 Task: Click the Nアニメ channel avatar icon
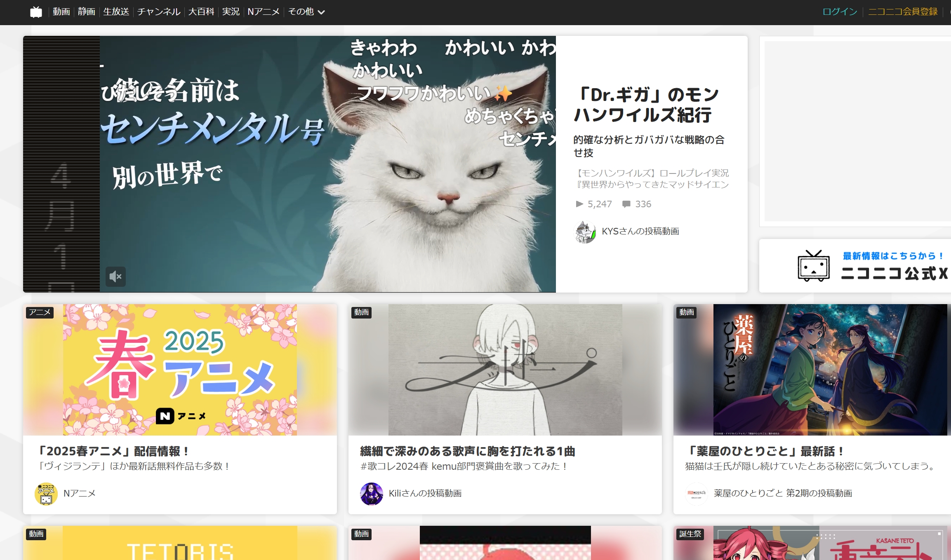point(46,494)
